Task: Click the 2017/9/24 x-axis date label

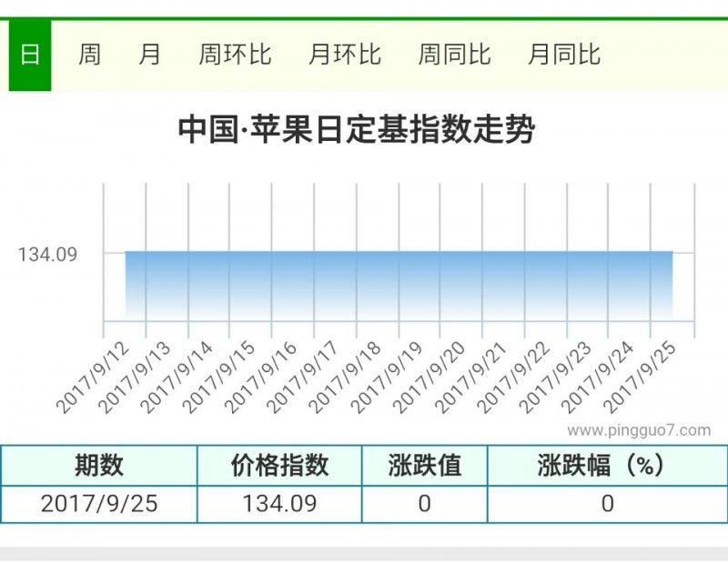Action: [x=597, y=377]
